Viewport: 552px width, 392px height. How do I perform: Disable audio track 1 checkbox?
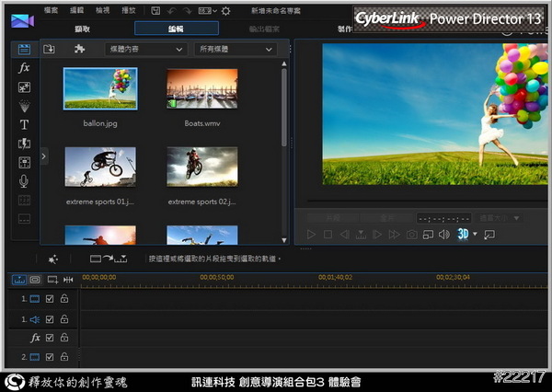point(50,318)
